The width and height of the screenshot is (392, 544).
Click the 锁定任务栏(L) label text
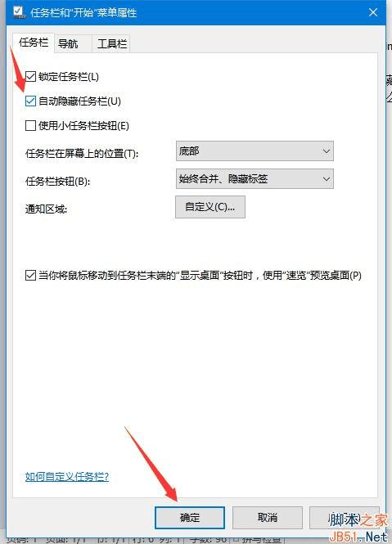(69, 76)
